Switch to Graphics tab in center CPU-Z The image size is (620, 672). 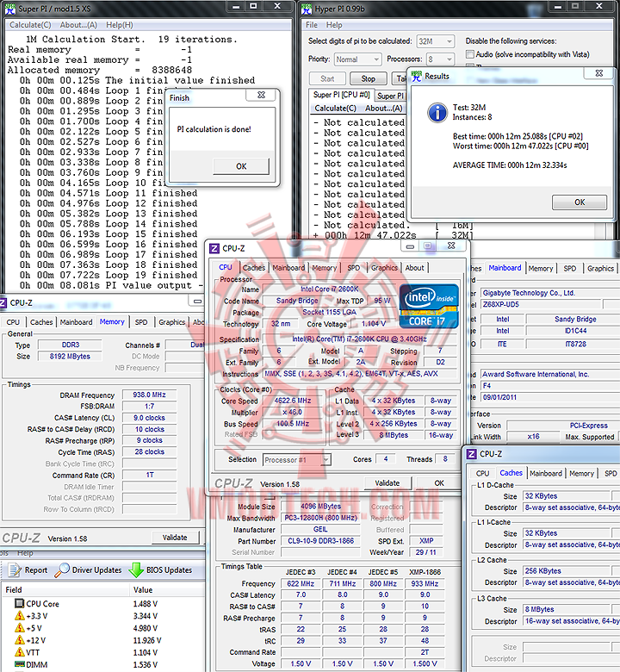click(x=384, y=268)
